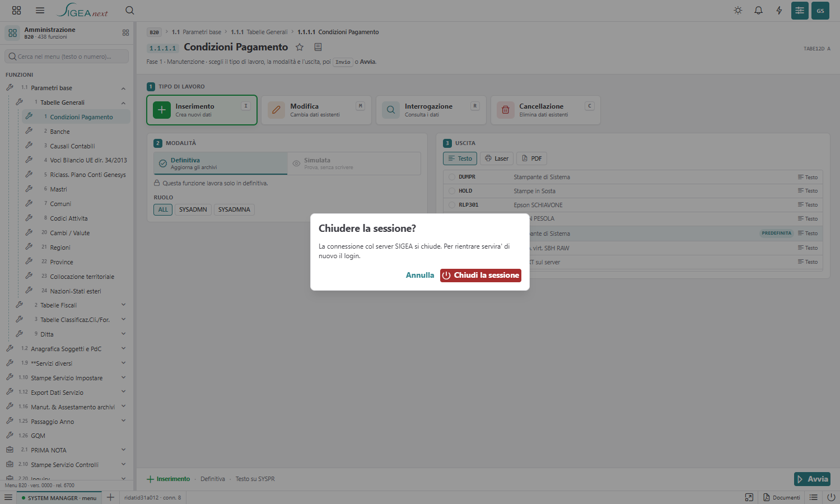Click power icon in status bar
This screenshot has height=504, width=840.
tap(831, 497)
